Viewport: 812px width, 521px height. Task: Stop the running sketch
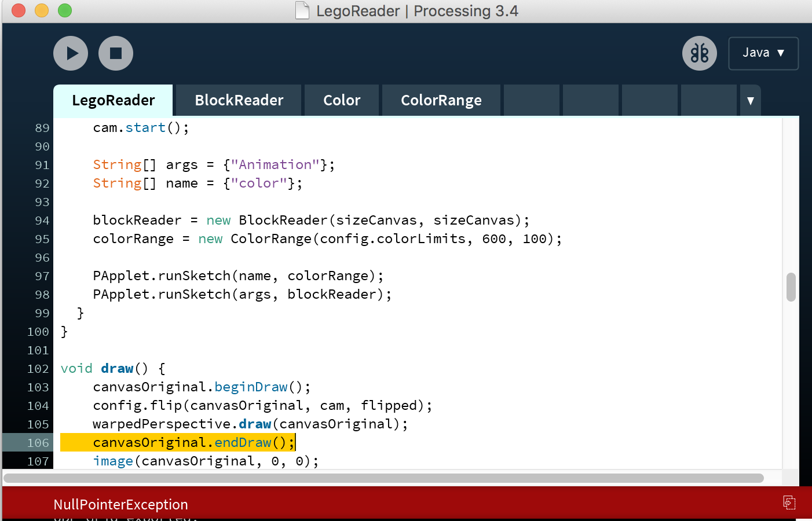click(x=116, y=53)
